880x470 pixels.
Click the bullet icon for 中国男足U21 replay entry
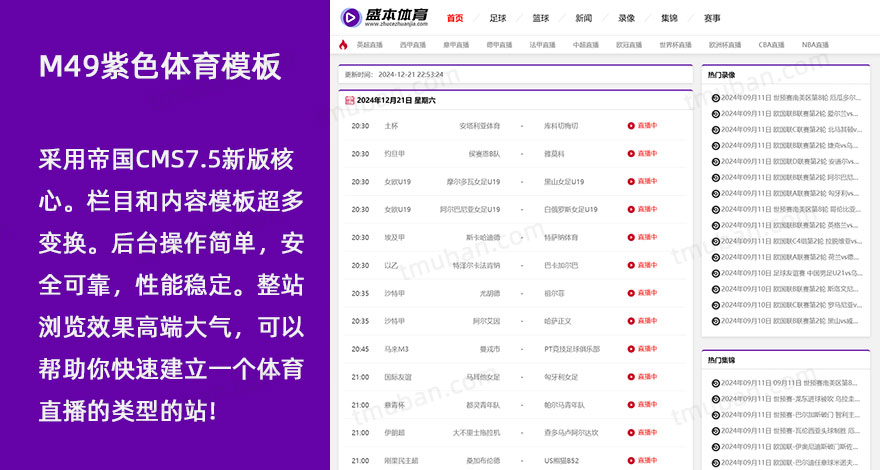point(716,273)
